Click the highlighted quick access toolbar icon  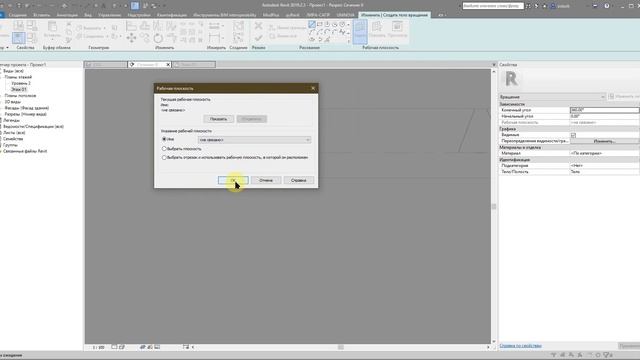click(x=135, y=6)
